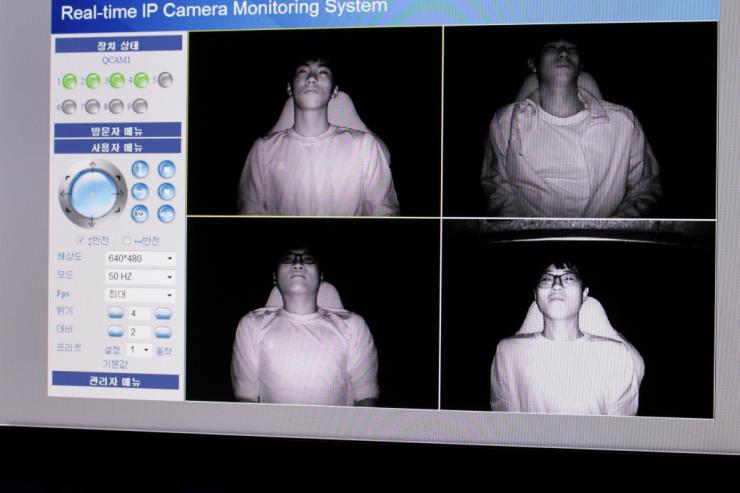Image resolution: width=740 pixels, height=493 pixels.
Task: Click the QCAM1 device name text
Action: click(116, 60)
